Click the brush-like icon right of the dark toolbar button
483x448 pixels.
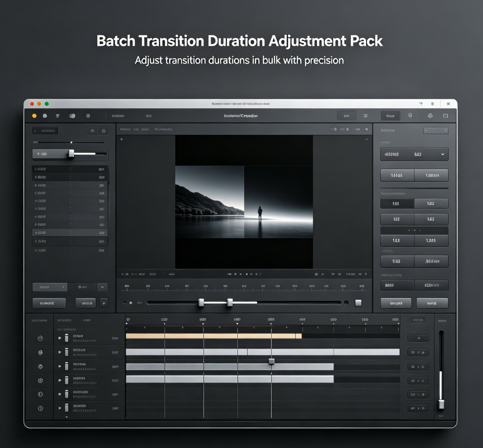410,115
